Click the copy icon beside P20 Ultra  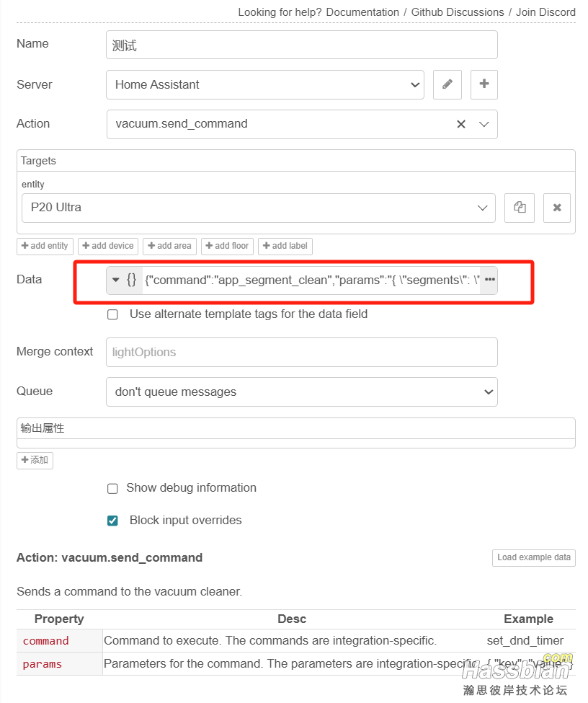tap(520, 208)
